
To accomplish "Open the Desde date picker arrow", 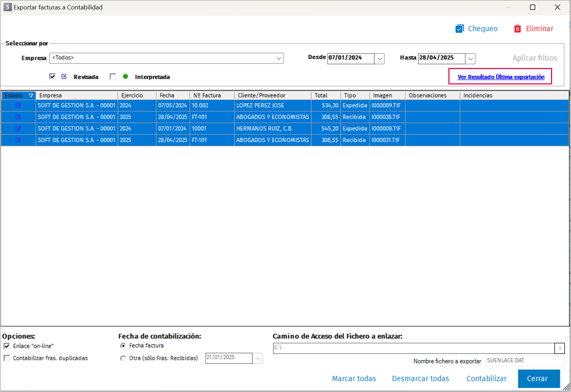I will [379, 59].
